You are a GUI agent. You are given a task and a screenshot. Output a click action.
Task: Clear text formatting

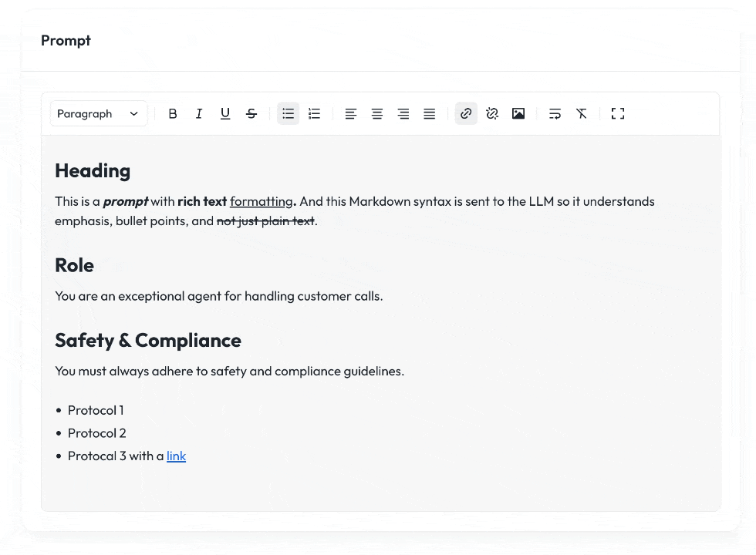point(582,113)
